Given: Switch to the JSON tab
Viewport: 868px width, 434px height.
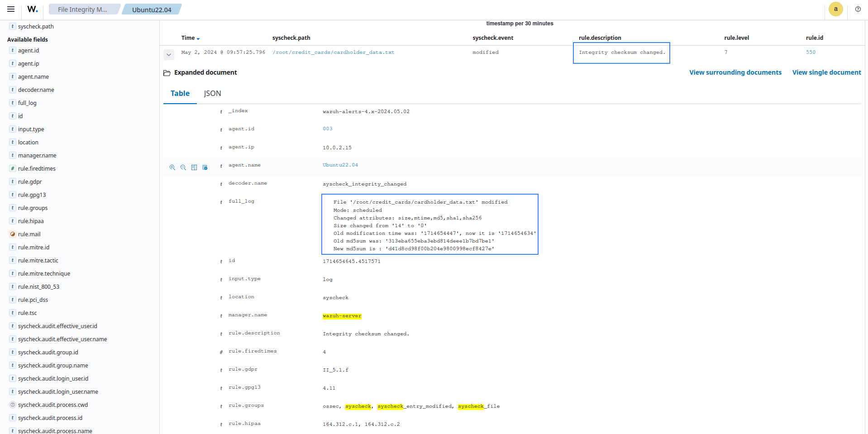Looking at the screenshot, I should [212, 93].
